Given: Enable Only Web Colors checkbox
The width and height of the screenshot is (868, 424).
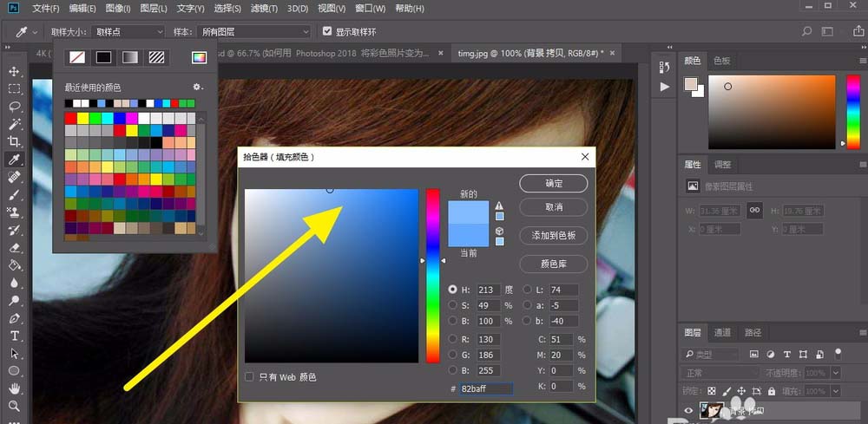Looking at the screenshot, I should pos(249,376).
